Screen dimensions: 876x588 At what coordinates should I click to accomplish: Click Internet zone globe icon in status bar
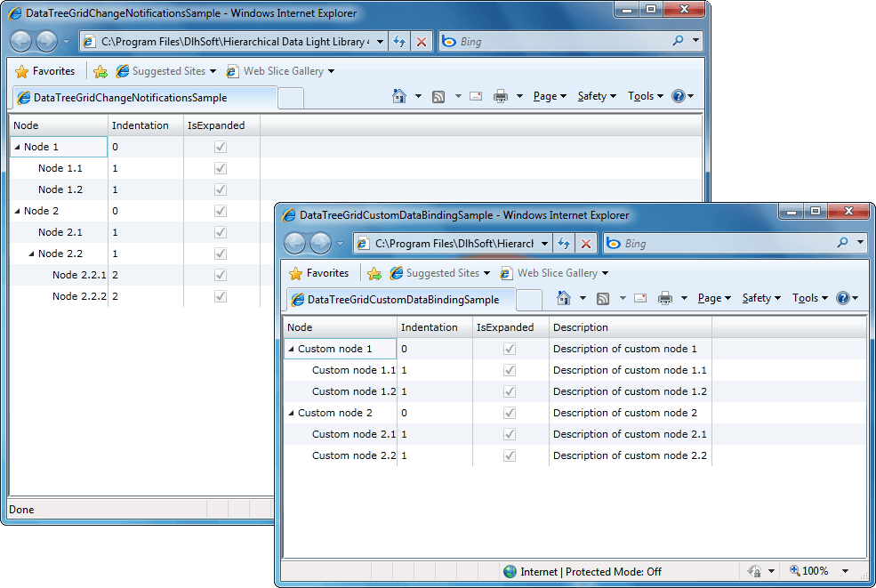(x=510, y=571)
